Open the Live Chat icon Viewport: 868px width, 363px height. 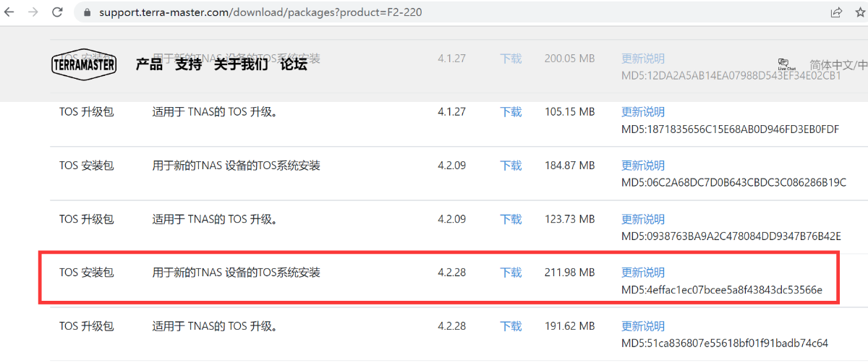tap(786, 64)
